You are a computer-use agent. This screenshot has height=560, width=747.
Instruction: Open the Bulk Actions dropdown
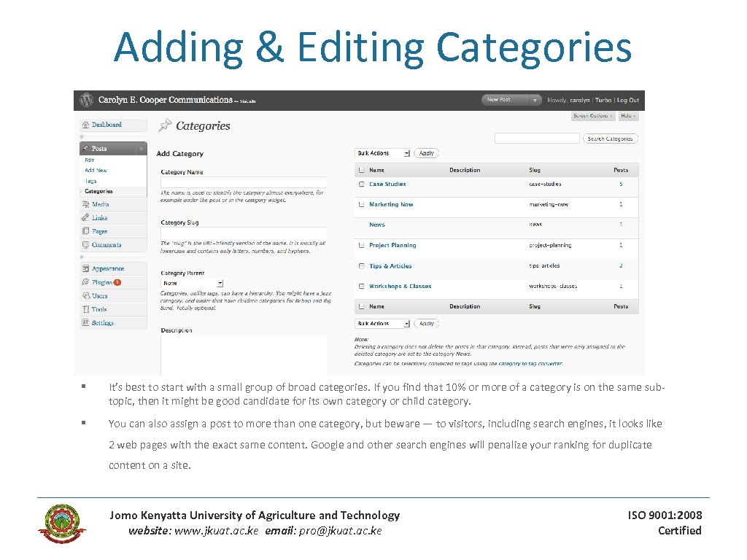click(x=383, y=153)
